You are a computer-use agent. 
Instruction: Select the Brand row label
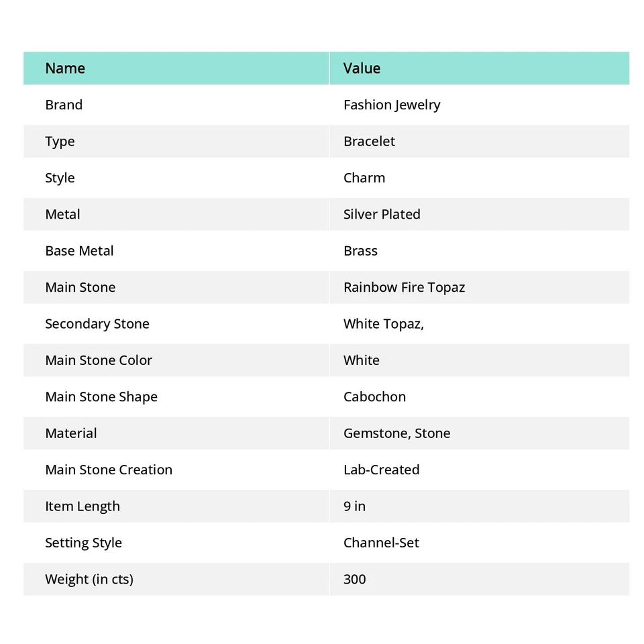(x=64, y=105)
